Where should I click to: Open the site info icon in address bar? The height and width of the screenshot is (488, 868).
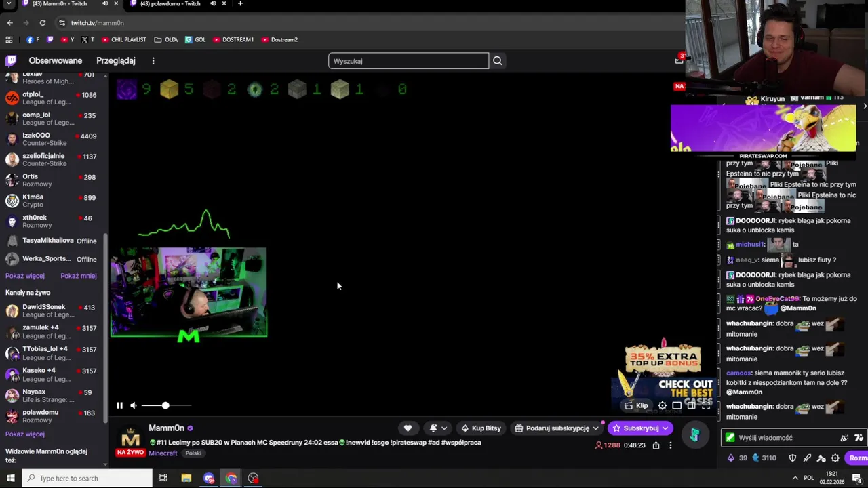62,23
